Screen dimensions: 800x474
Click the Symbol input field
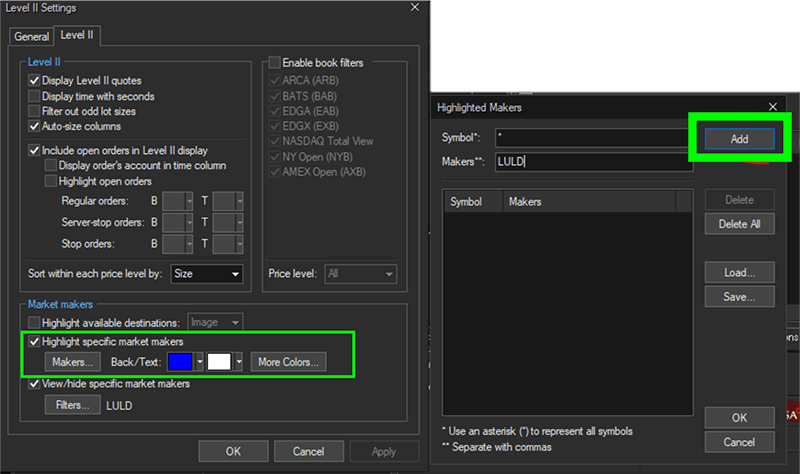(592, 137)
